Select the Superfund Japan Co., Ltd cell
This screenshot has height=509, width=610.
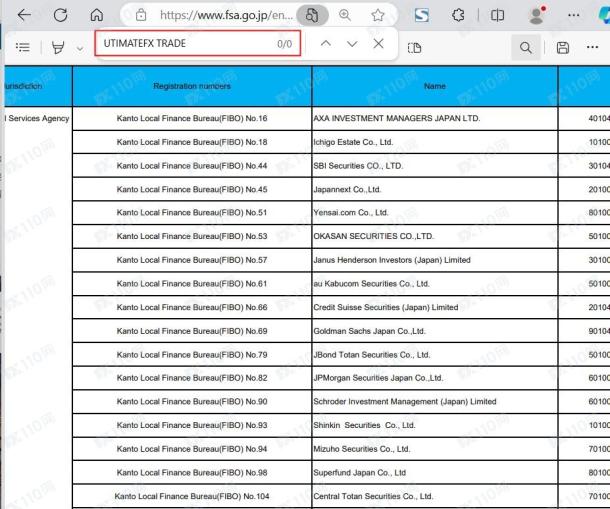point(435,473)
